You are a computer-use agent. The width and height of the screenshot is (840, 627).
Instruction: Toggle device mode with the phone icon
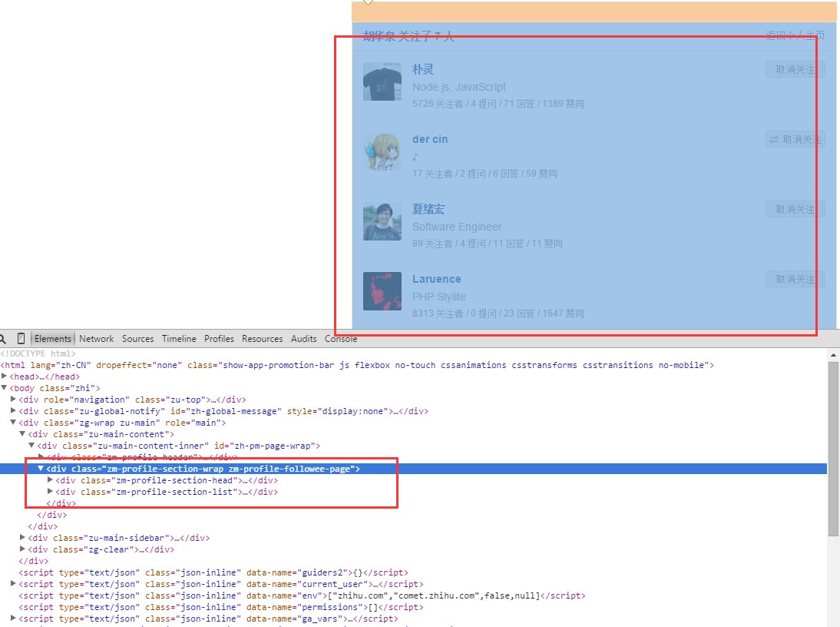(x=20, y=338)
